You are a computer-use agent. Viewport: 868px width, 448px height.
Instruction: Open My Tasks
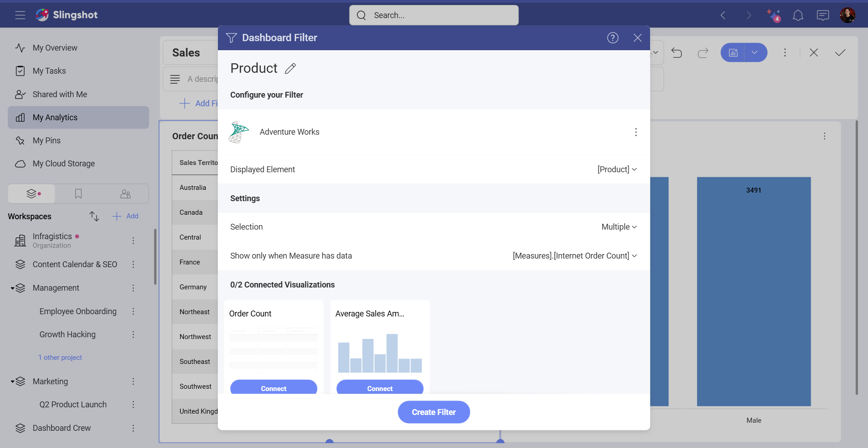(x=78, y=71)
